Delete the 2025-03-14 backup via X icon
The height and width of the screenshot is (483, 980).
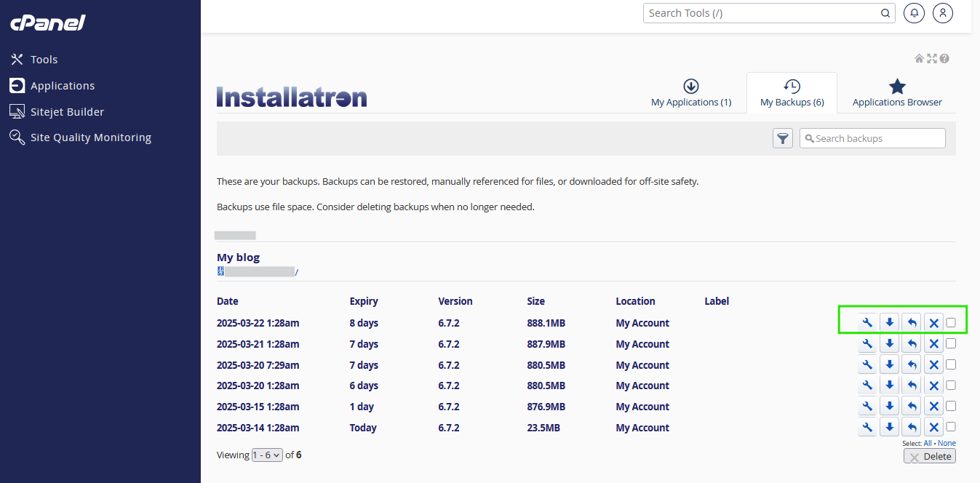point(934,427)
